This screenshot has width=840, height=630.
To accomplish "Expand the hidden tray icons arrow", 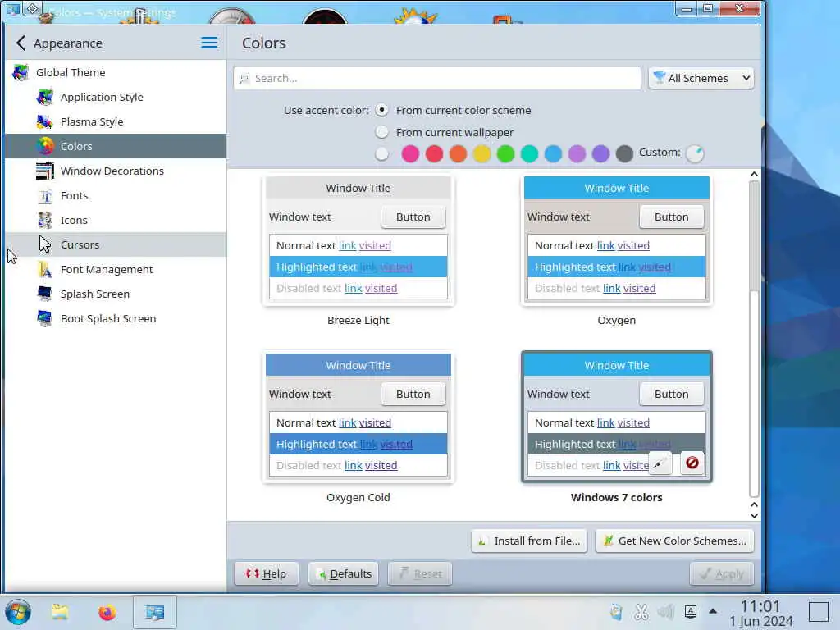I will pos(713,610).
